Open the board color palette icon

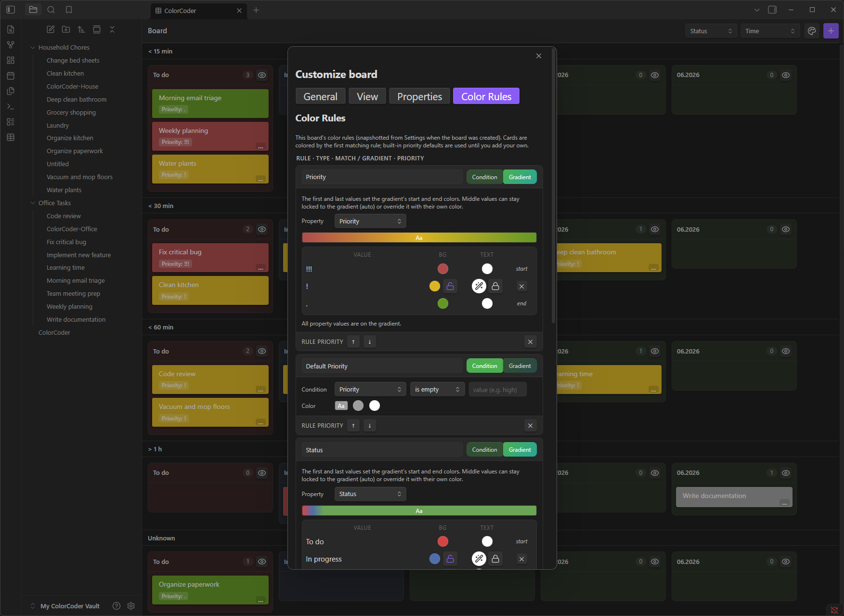pyautogui.click(x=812, y=31)
